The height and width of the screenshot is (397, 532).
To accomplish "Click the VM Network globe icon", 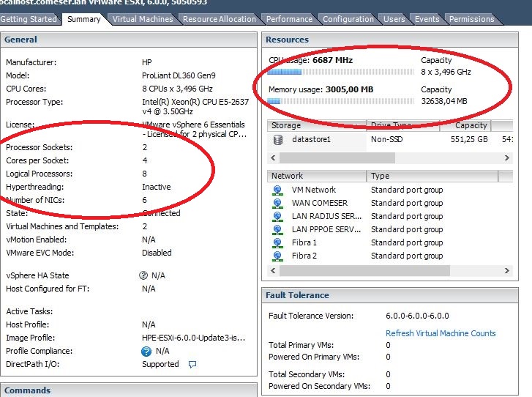I will 277,190.
